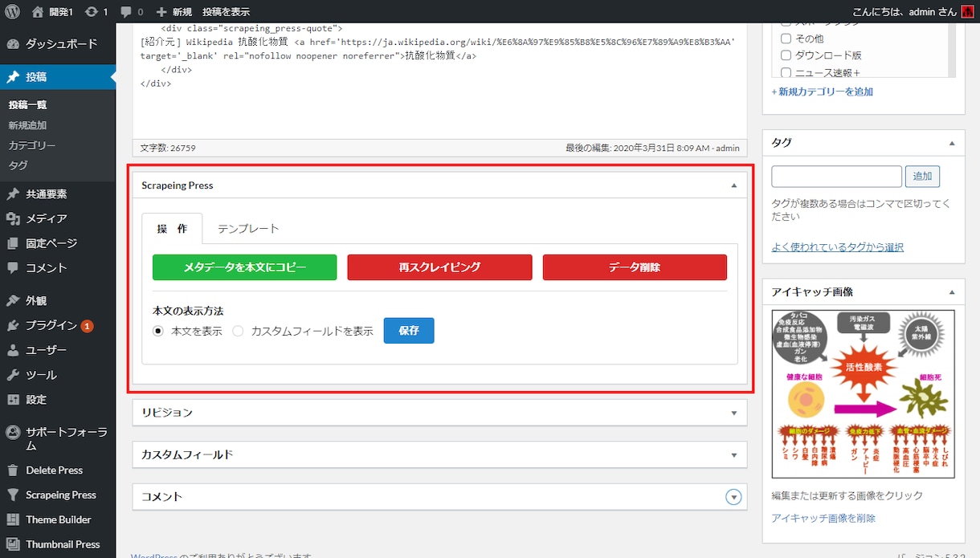Collapse the アイキャッチ画像 panel
This screenshot has width=980, height=558.
tap(952, 292)
